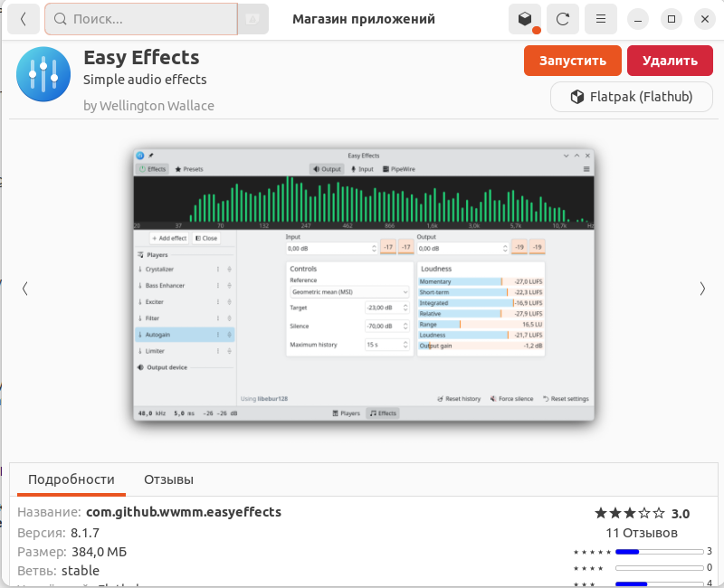Click the four-star rating bar
Image resolution: width=724 pixels, height=588 pixels.
pos(660,568)
